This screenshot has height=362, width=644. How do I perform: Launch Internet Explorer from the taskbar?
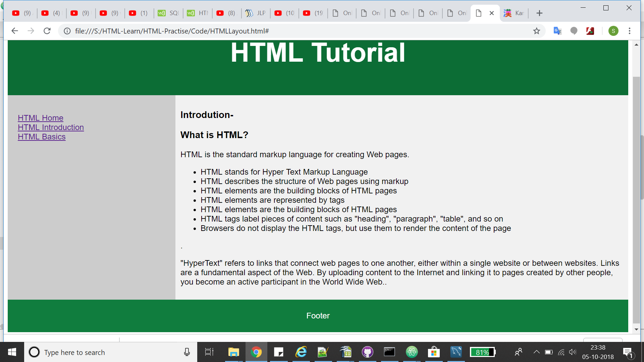point(301,352)
